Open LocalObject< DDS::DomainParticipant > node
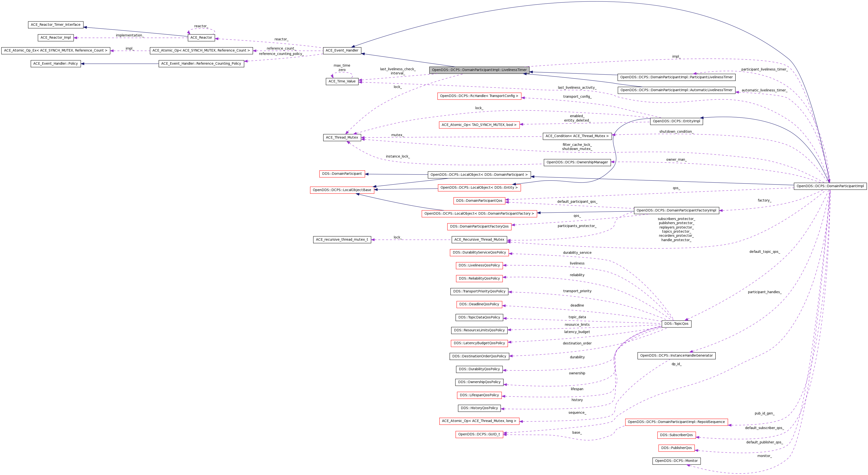The image size is (868, 475). [x=479, y=175]
